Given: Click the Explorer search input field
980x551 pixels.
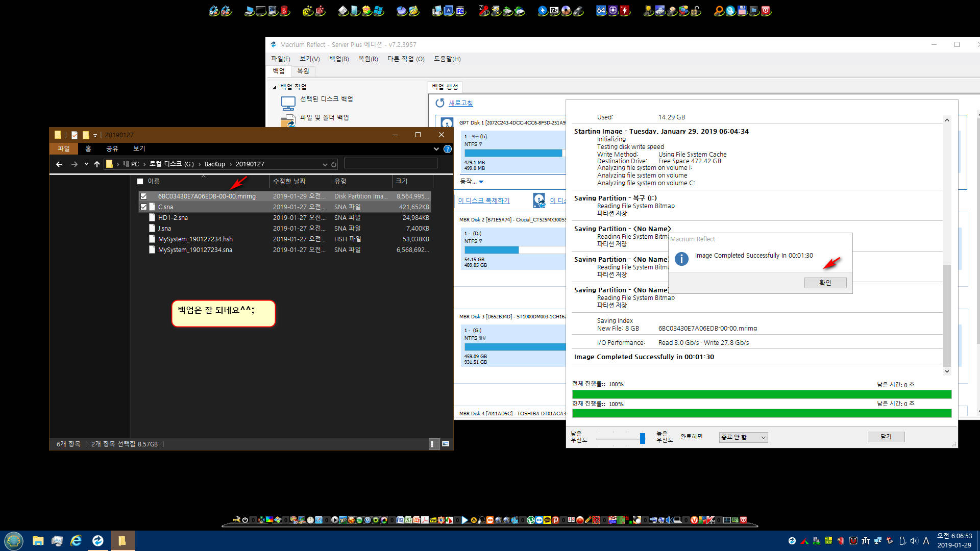Looking at the screenshot, I should coord(390,164).
